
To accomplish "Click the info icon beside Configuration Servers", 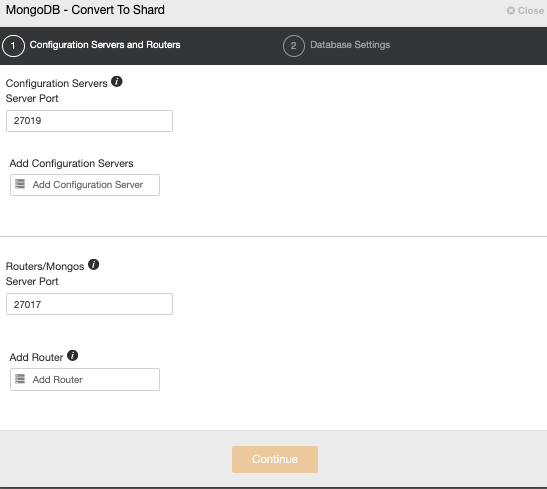I will (117, 82).
